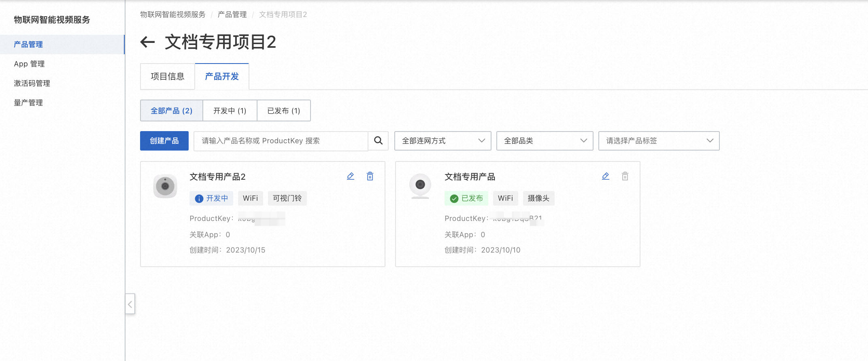Viewport: 868px width, 361px height.
Task: Click 产品管理 breadcrumb link
Action: pos(232,15)
